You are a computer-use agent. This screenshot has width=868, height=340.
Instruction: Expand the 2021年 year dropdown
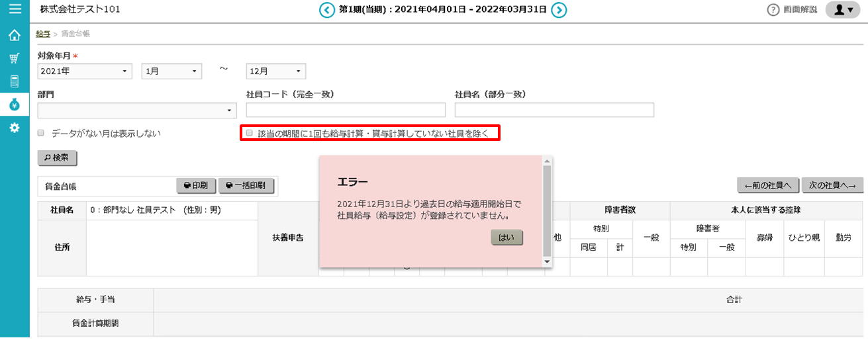[x=85, y=71]
